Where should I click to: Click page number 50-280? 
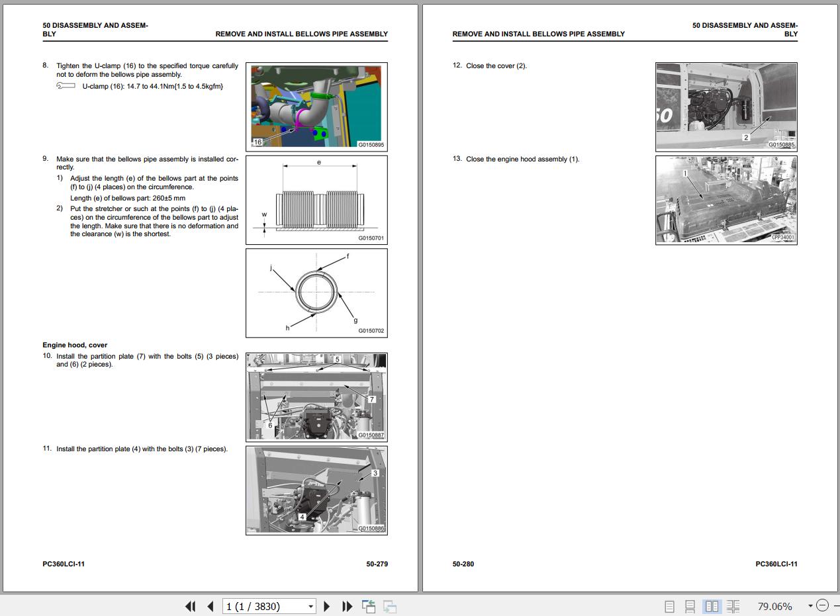tap(463, 564)
